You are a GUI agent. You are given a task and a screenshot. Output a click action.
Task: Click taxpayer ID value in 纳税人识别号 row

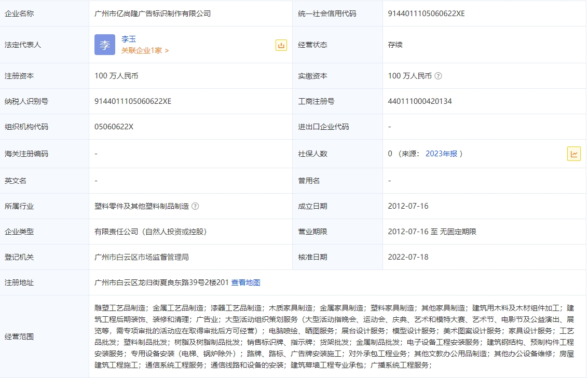(x=133, y=101)
